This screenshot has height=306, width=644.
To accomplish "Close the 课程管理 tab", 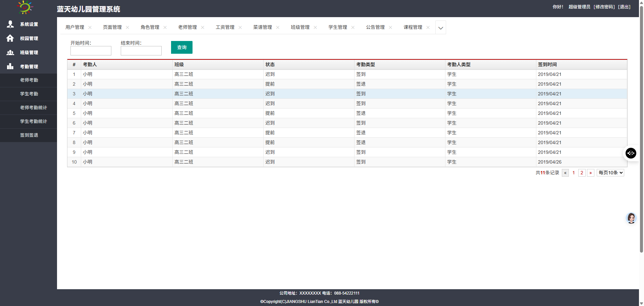I will coord(428,28).
